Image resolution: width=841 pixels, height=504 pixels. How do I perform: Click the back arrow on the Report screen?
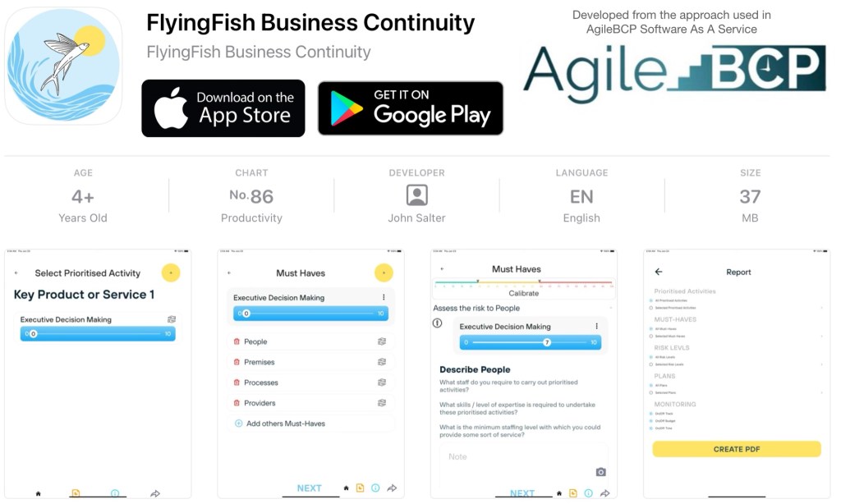pyautogui.click(x=659, y=272)
